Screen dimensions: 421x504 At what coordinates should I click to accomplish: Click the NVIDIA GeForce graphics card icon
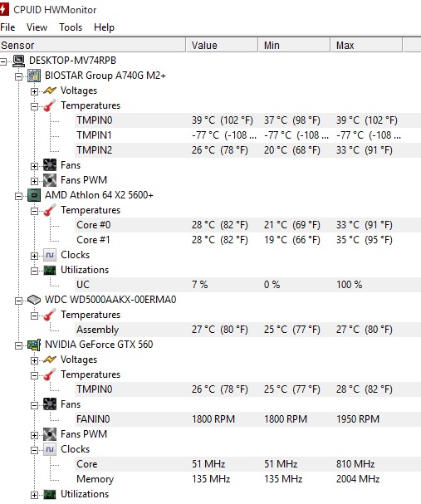pos(34,345)
